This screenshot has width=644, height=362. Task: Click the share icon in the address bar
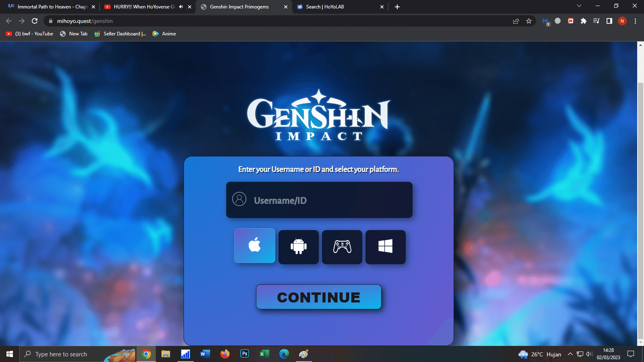coord(516,21)
